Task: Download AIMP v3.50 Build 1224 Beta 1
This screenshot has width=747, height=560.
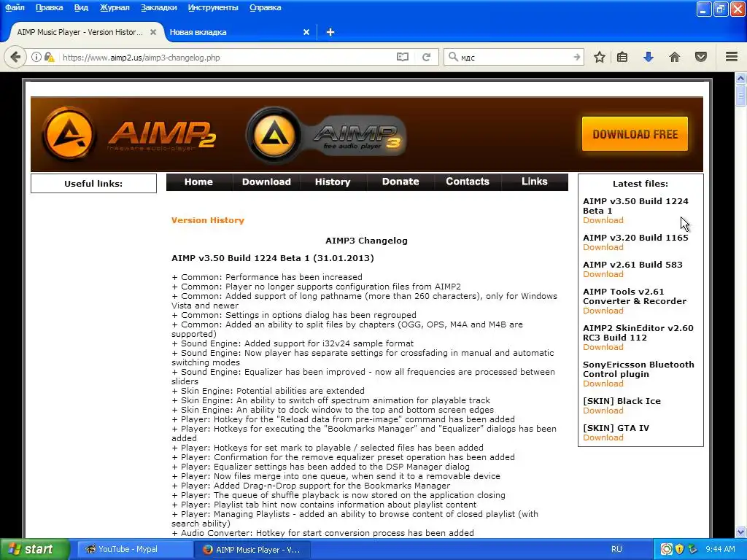Action: click(603, 220)
